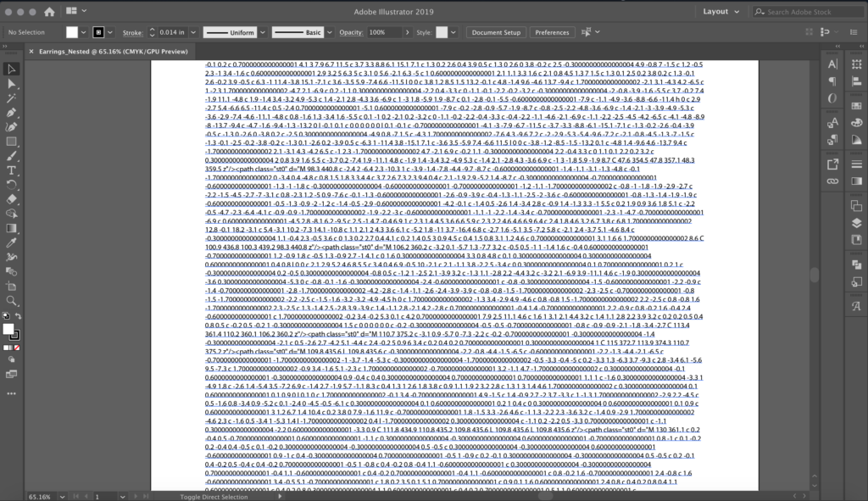Open the graphic Style dropdown
This screenshot has height=501, width=868.
click(453, 33)
